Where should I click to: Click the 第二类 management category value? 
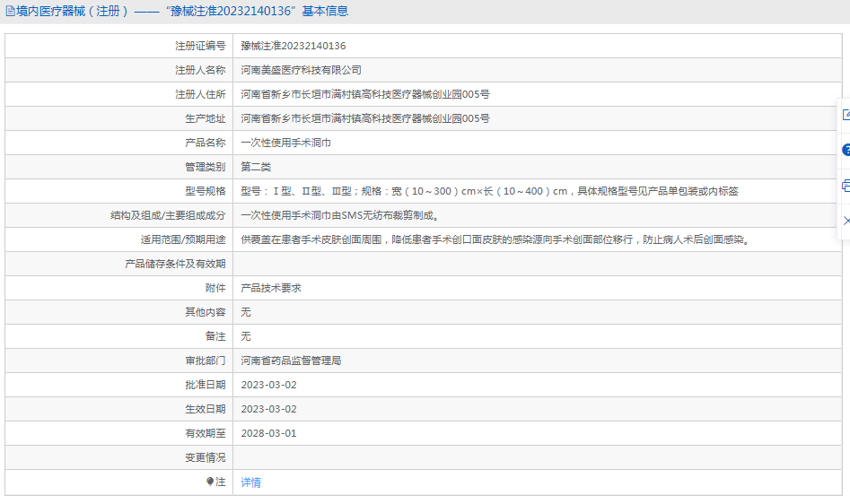[x=256, y=168]
